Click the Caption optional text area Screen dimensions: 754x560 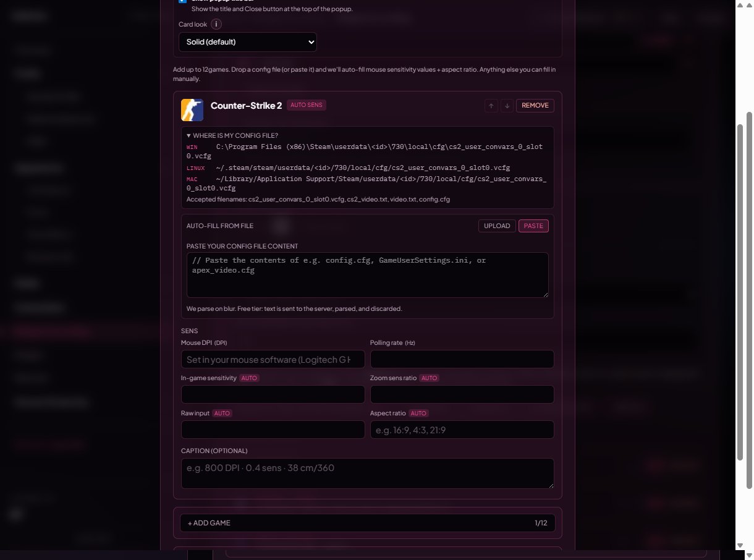[x=368, y=473]
